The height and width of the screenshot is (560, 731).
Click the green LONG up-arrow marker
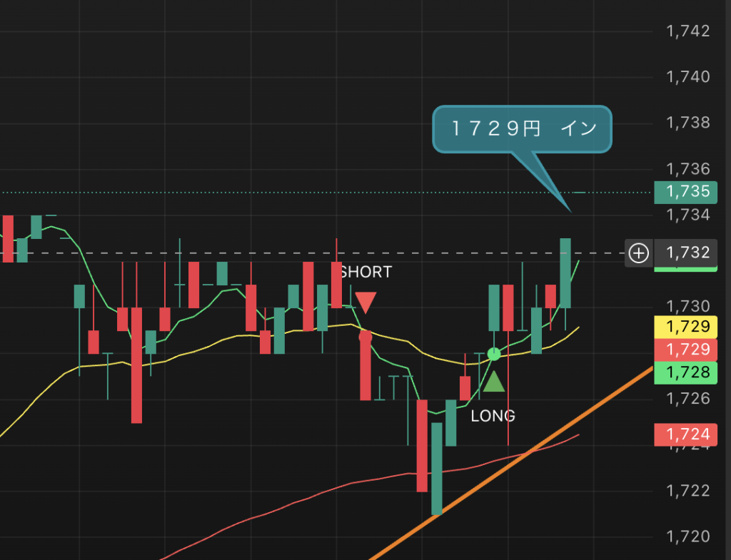click(x=493, y=381)
